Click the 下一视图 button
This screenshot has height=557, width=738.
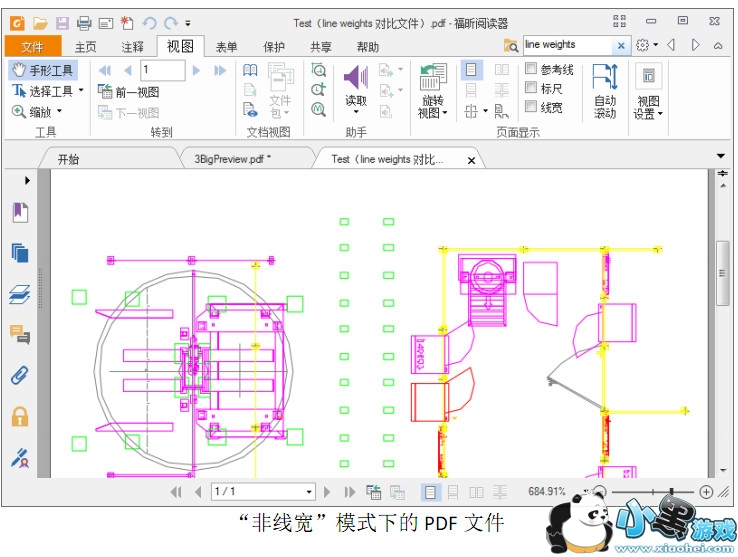pos(128,113)
